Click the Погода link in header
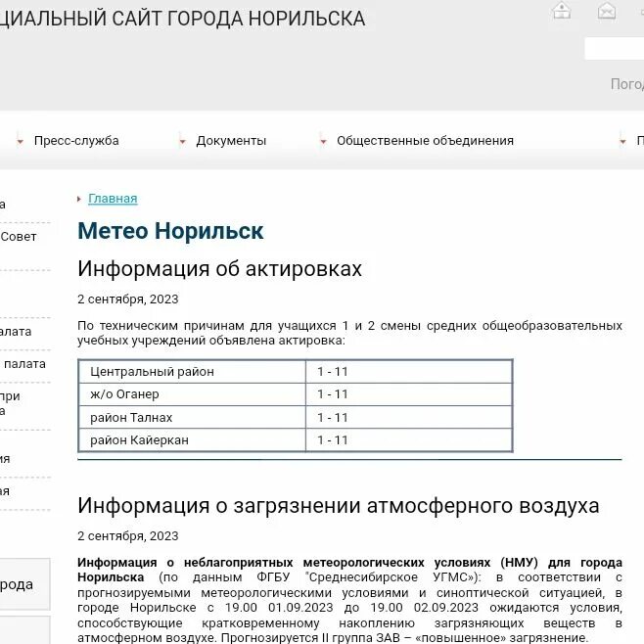 click(627, 84)
